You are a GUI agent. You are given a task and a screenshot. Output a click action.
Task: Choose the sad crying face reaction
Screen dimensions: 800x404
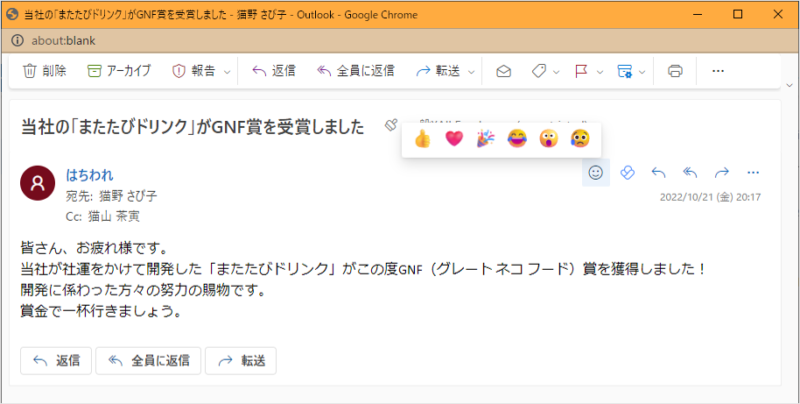pyautogui.click(x=579, y=139)
